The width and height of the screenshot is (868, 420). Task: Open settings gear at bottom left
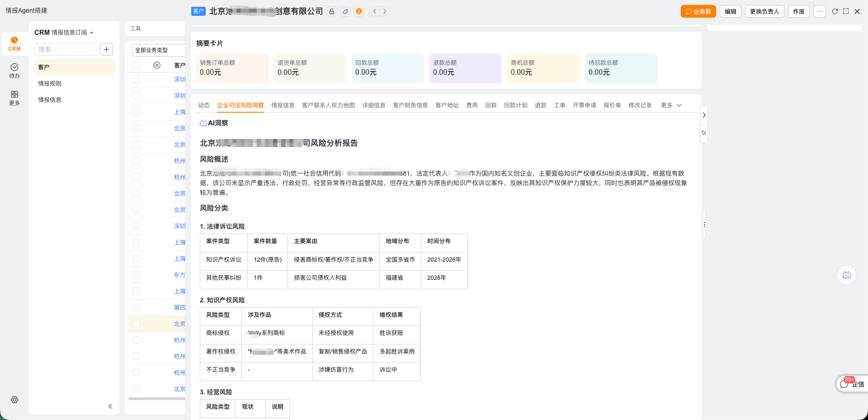[14, 400]
